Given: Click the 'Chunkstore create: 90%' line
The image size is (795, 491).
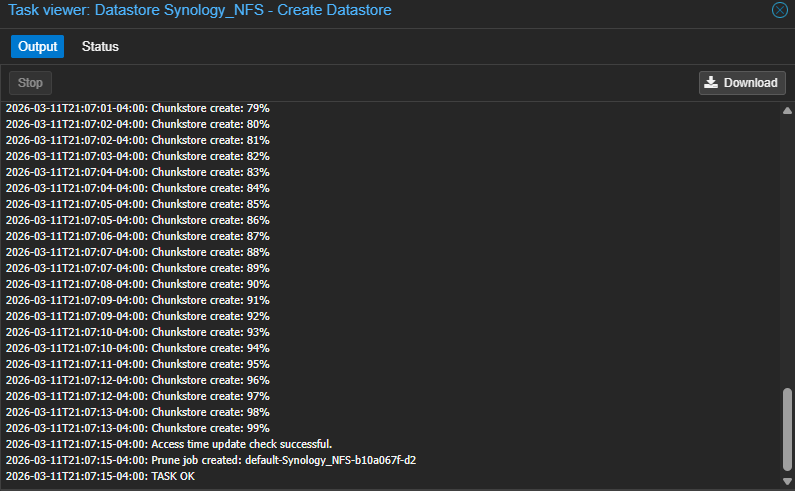Looking at the screenshot, I should pyautogui.click(x=137, y=285).
